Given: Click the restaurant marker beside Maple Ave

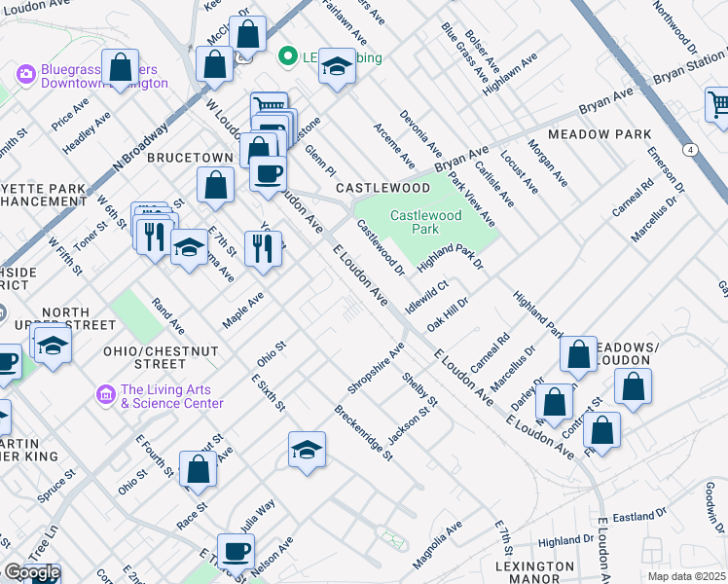Looking at the screenshot, I should [x=263, y=249].
